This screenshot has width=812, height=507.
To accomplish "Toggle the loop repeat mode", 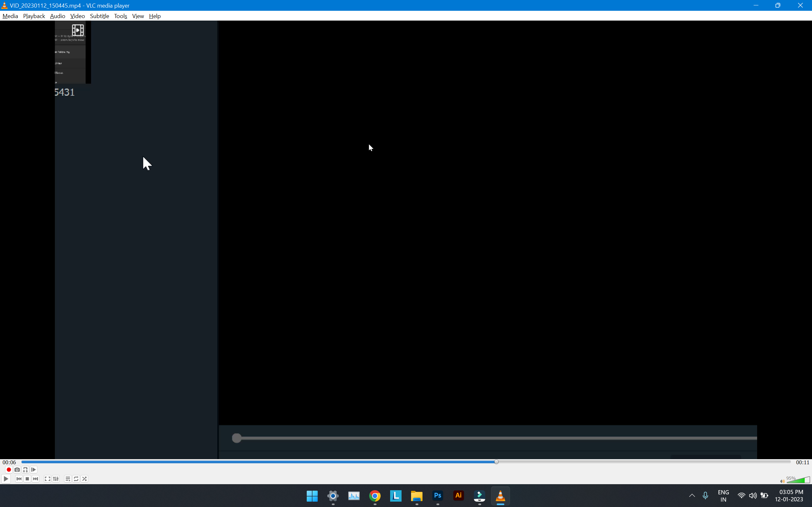I will 76,479.
